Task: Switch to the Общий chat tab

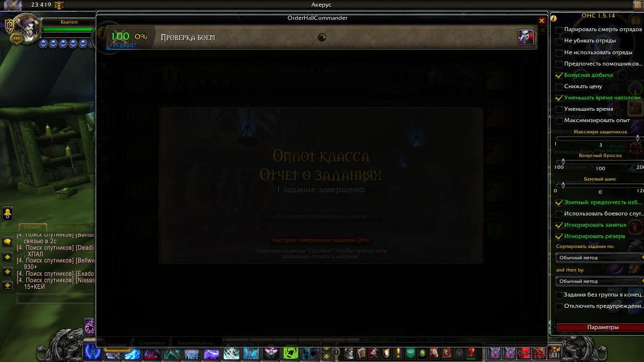Action: click(x=33, y=227)
